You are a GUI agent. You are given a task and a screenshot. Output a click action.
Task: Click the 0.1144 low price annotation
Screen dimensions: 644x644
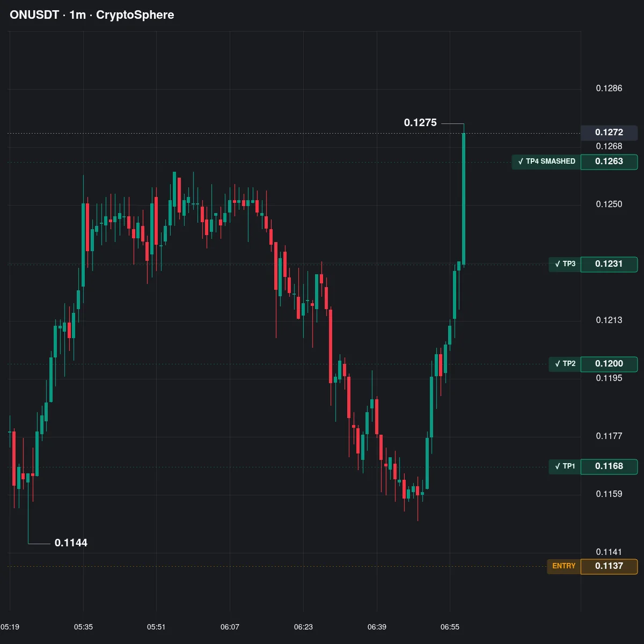click(x=71, y=543)
